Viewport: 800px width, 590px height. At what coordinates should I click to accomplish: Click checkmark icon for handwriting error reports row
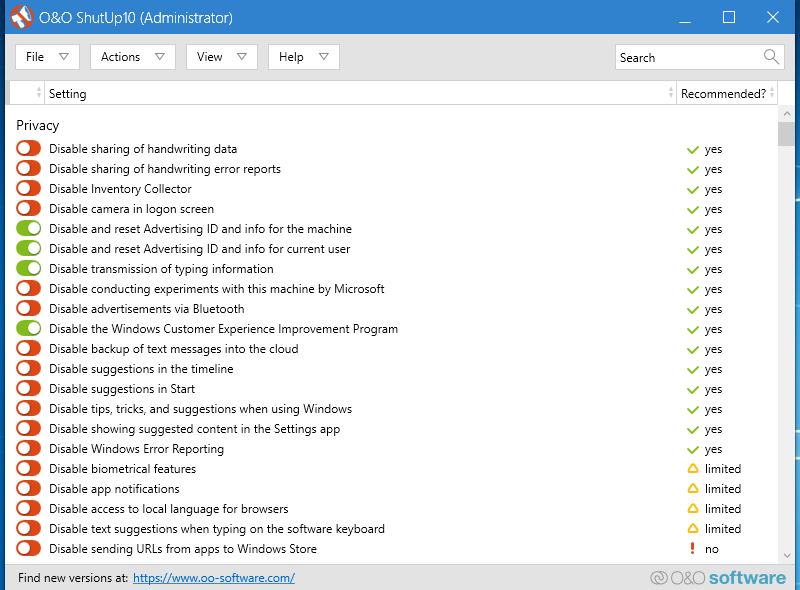tap(692, 169)
